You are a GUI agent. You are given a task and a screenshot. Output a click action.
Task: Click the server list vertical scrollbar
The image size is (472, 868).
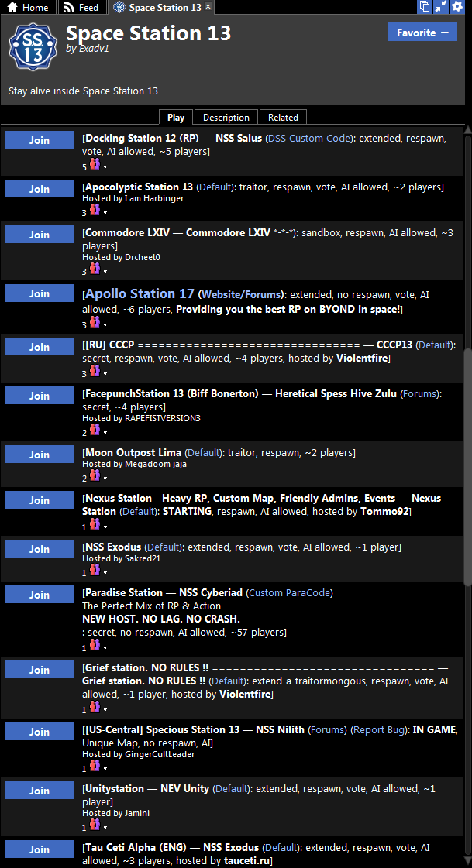(x=467, y=465)
